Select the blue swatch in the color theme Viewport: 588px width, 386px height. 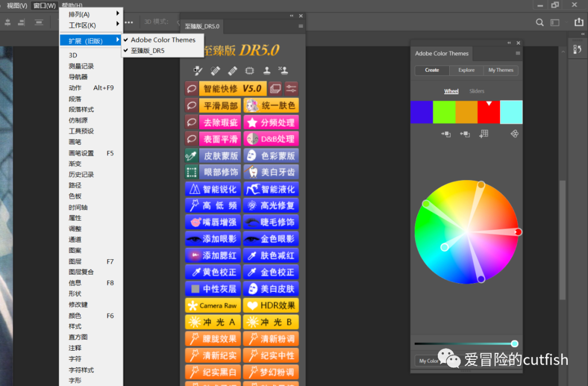(x=421, y=112)
